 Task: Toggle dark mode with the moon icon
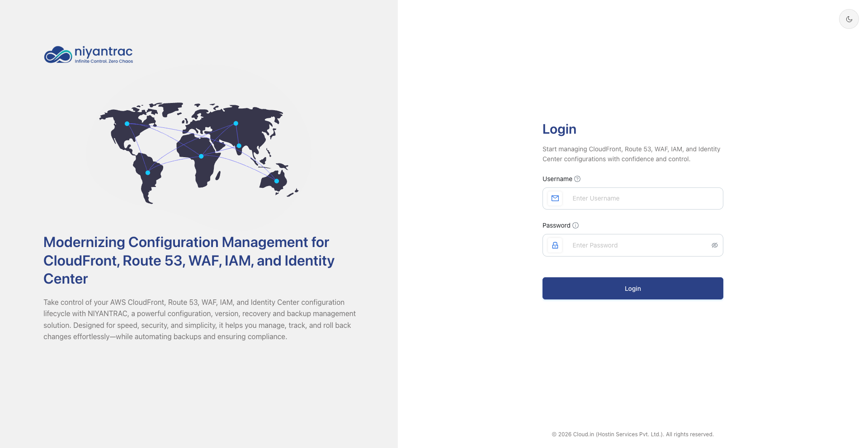(849, 19)
